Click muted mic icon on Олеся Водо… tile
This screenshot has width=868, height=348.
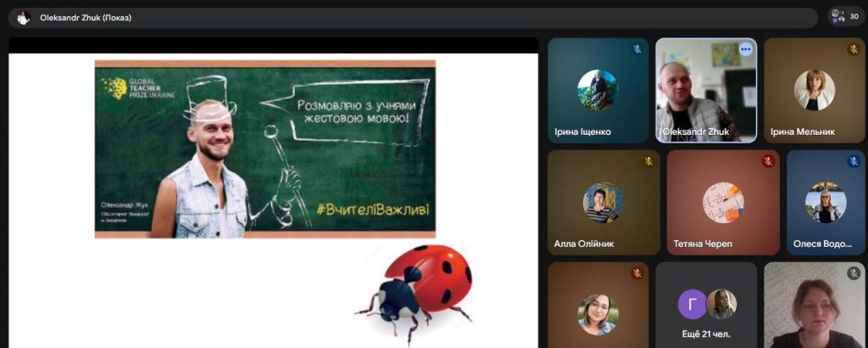854,161
